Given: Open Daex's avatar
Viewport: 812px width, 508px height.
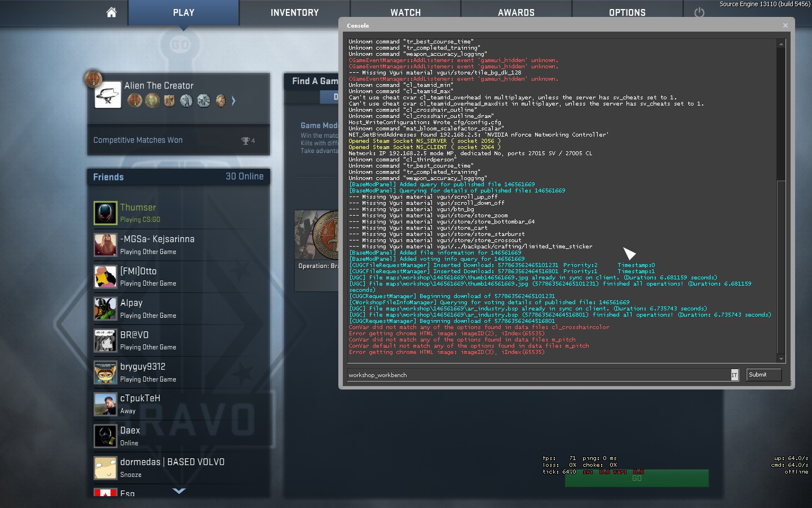Looking at the screenshot, I should pyautogui.click(x=105, y=436).
